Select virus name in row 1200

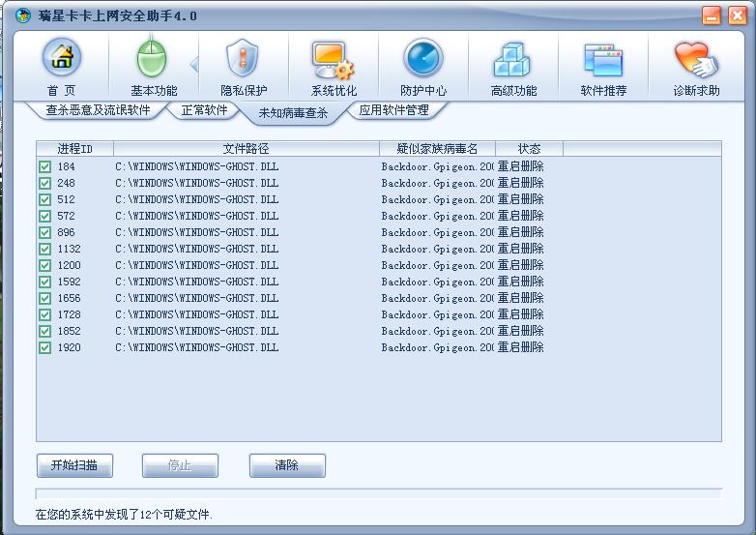pyautogui.click(x=437, y=265)
